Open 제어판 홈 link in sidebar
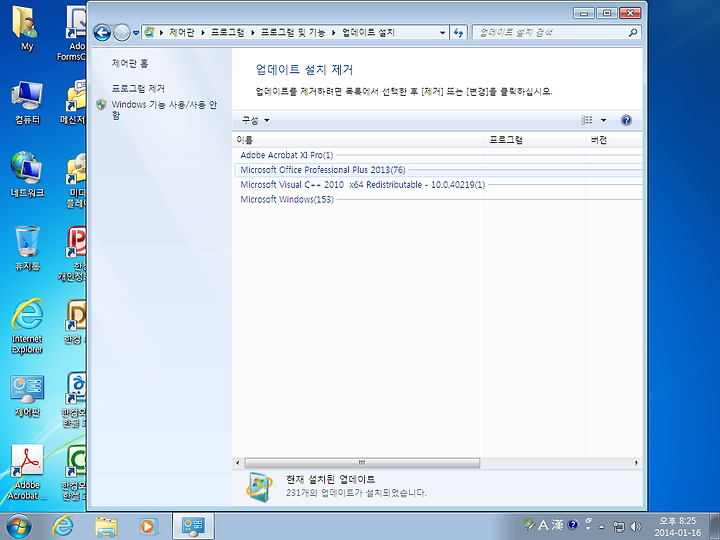The height and width of the screenshot is (540, 720). coord(130,63)
